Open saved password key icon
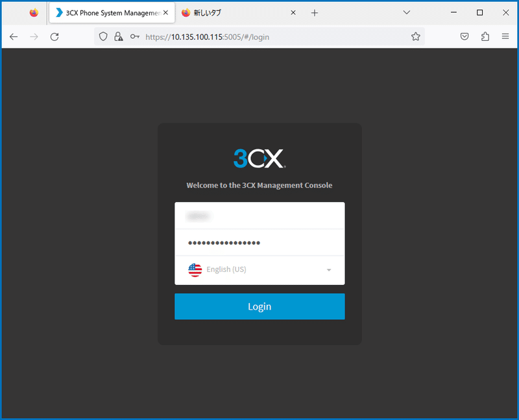519x420 pixels. click(x=135, y=36)
